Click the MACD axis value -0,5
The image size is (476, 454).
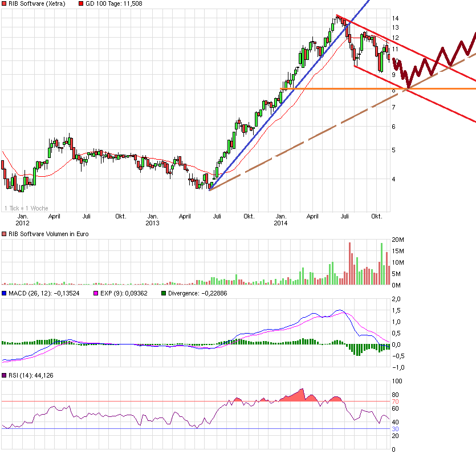coord(397,356)
